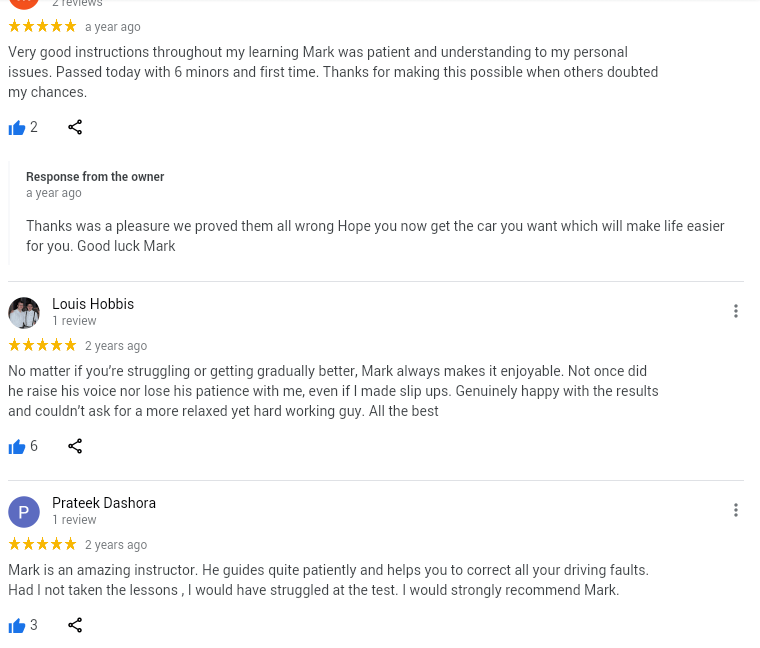Like Louis Hobbis's review
760x648 pixels.
pyautogui.click(x=17, y=447)
